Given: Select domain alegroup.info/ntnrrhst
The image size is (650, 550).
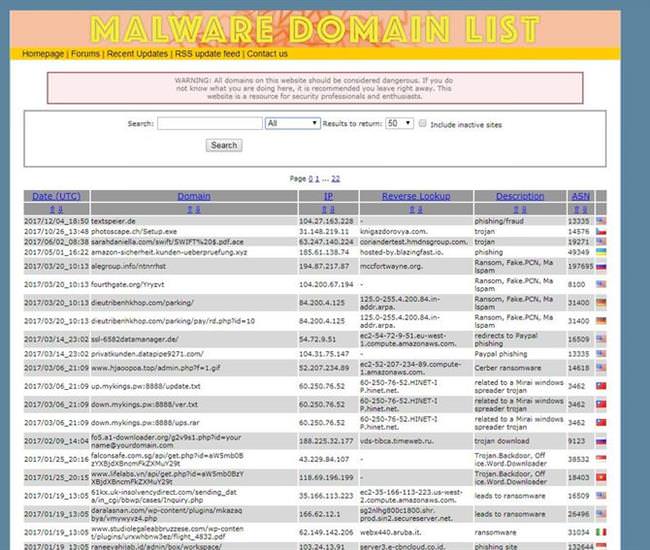Looking at the screenshot, I should click(129, 267).
